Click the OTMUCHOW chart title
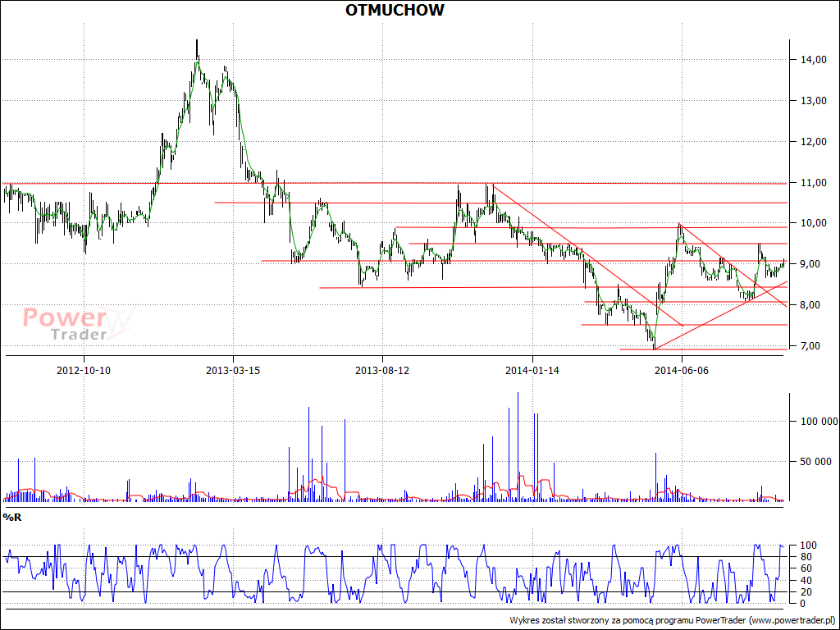The height and width of the screenshot is (630, 840). click(x=395, y=10)
